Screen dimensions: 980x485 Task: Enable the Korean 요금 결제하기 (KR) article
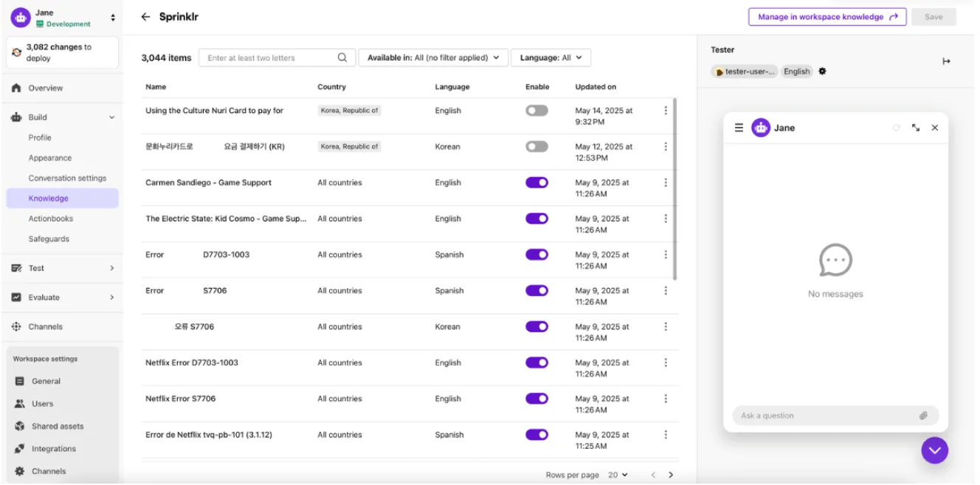(536, 146)
